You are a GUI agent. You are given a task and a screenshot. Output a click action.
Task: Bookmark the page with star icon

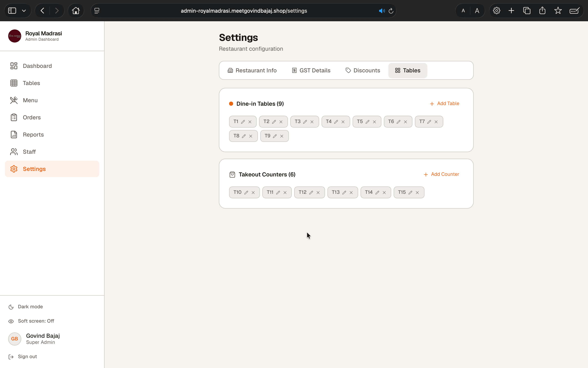(x=558, y=11)
